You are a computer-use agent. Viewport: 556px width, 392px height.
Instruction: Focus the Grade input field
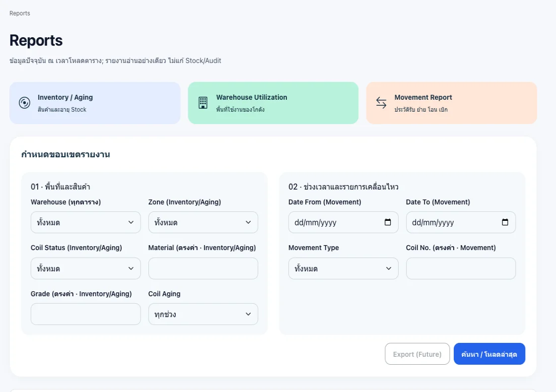point(86,314)
